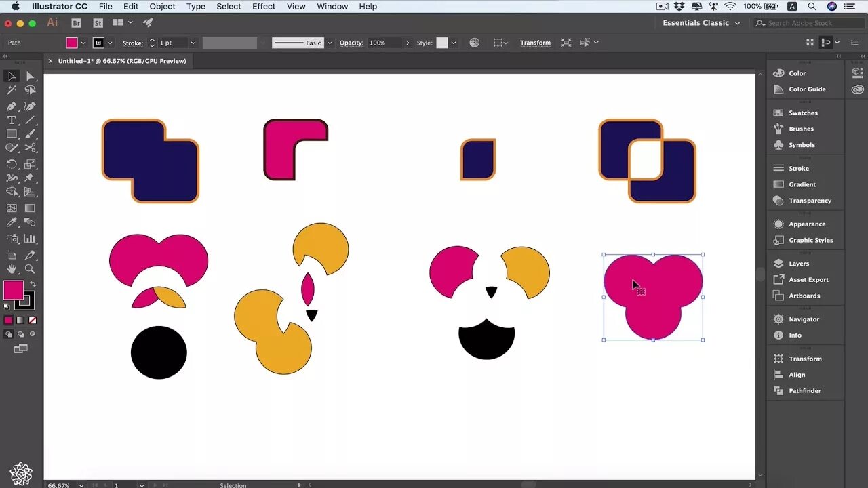
Task: Click the Recolor Artwork wheel icon
Action: 474,43
